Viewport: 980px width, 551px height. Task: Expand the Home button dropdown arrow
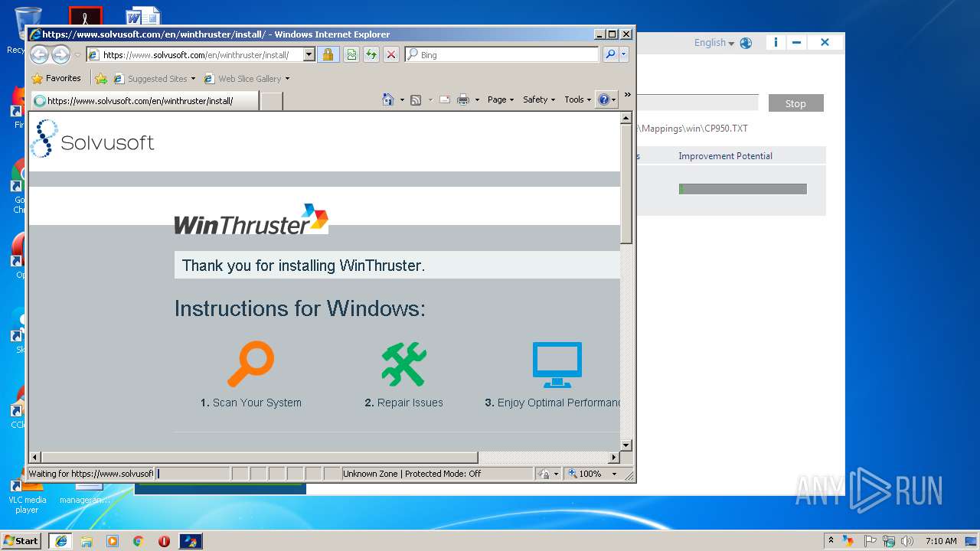[x=402, y=99]
